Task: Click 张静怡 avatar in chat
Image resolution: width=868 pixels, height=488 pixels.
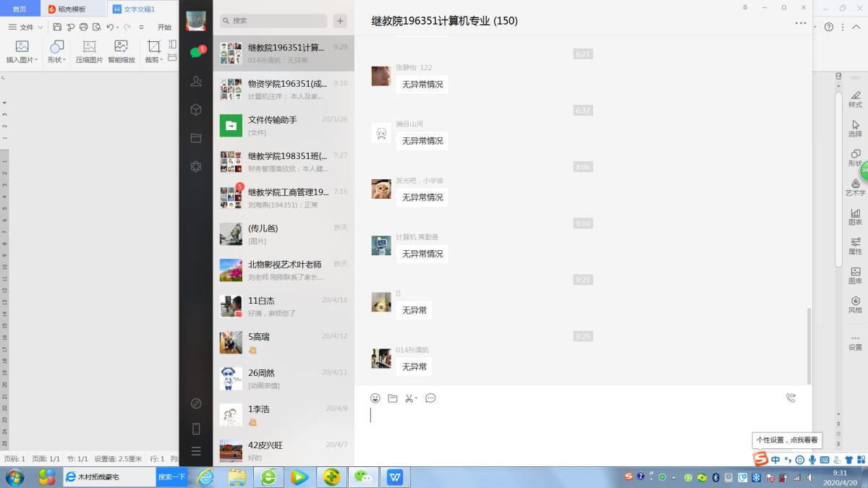Action: point(381,76)
